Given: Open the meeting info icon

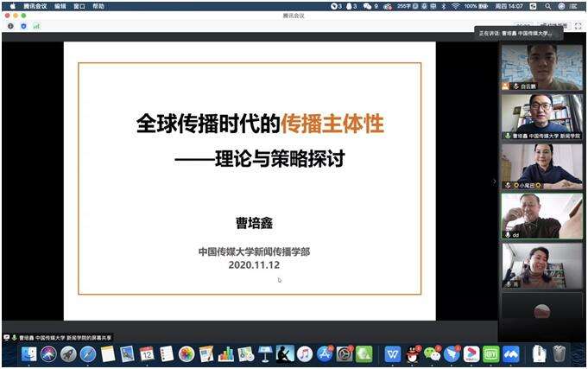Looking at the screenshot, I should pyautogui.click(x=10, y=26).
